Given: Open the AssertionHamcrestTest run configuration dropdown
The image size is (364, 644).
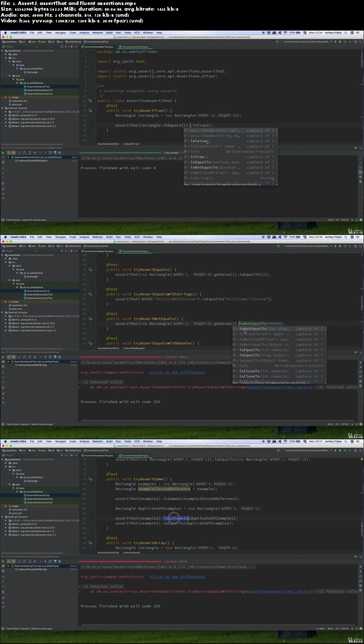Looking at the screenshot, I should pos(308,42).
